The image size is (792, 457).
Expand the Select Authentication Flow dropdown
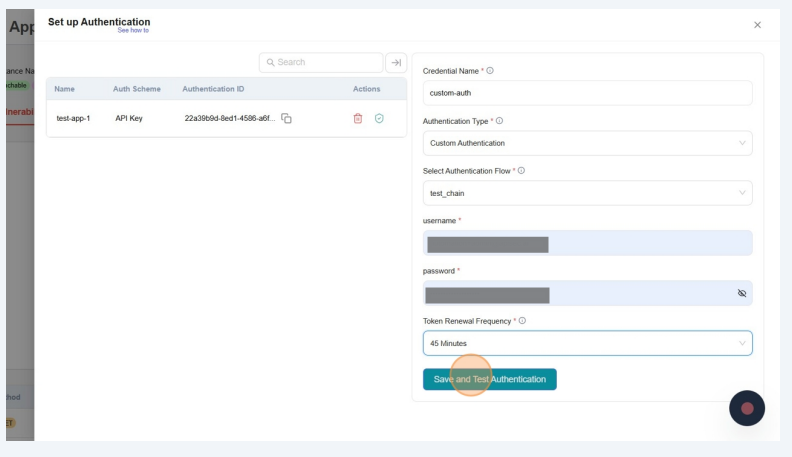[587, 193]
